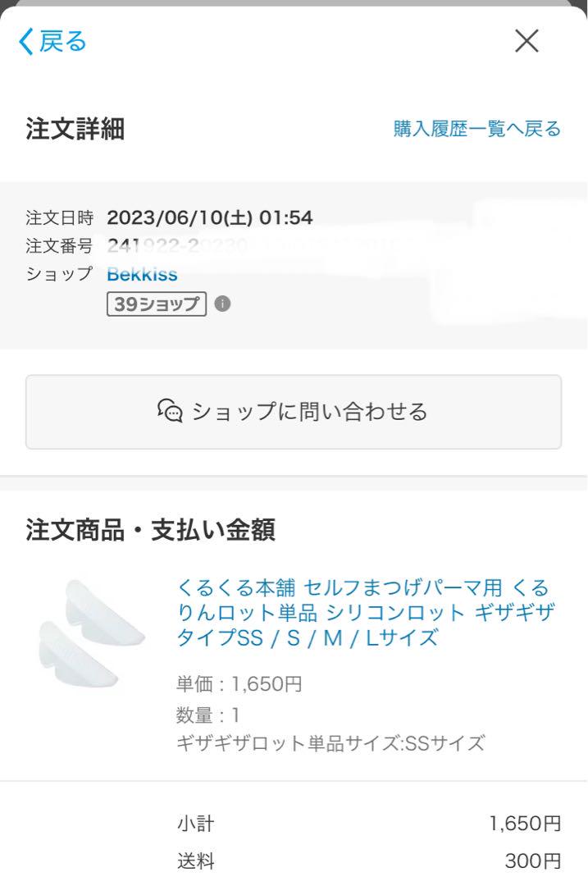Click the 小計 subtotal row

coord(369,823)
